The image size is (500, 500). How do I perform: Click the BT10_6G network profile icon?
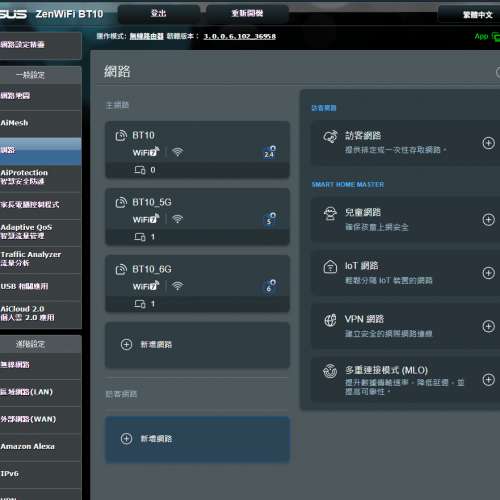pos(121,269)
